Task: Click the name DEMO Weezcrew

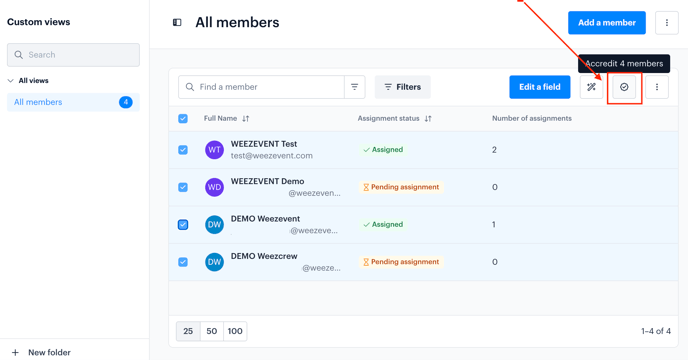Action: (x=264, y=256)
